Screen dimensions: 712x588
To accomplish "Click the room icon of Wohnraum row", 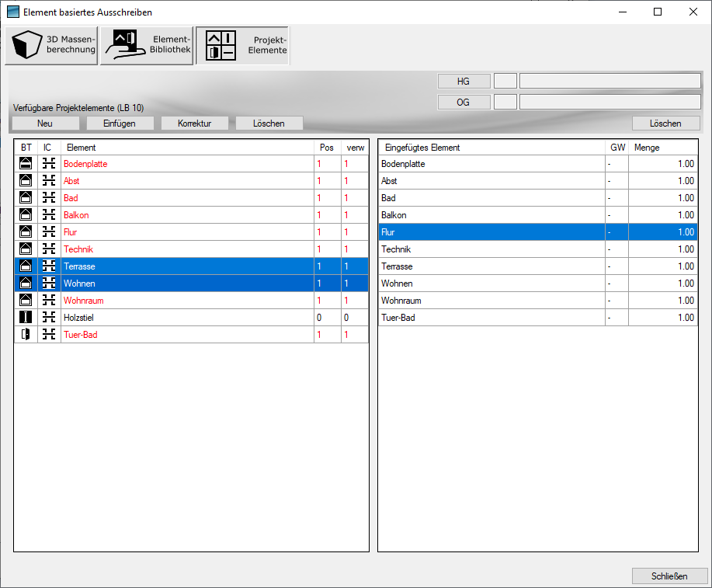I will coord(26,300).
